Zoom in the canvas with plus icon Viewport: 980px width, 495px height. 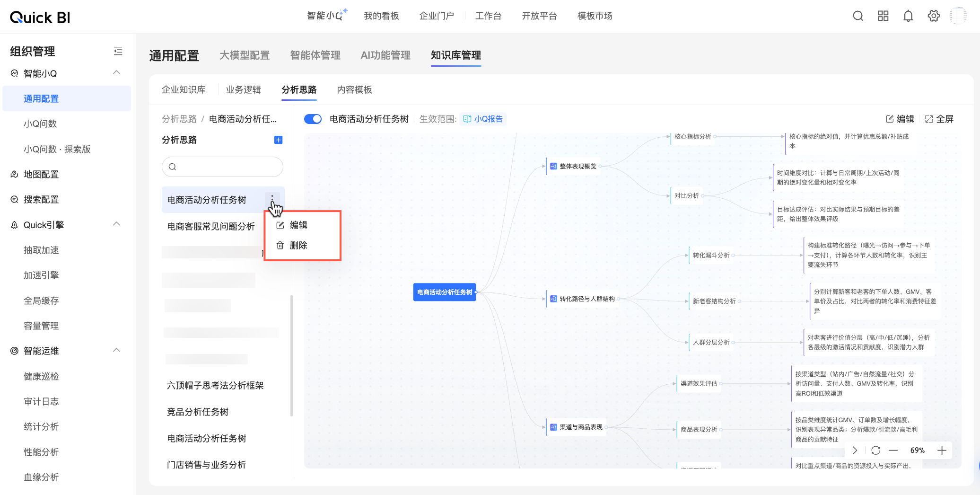(942, 451)
